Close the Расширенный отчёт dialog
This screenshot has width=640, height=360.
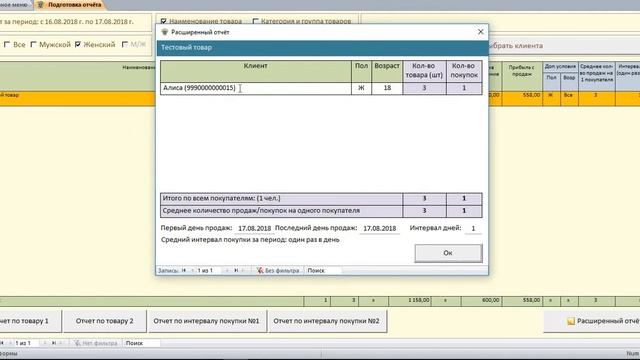[480, 32]
